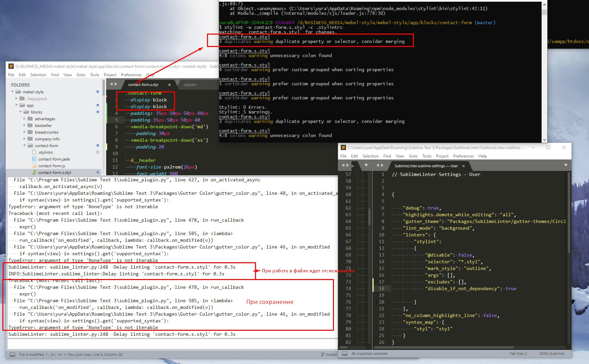Screen dimensions: 589x364
Task: Click the company-info folder icon
Action: pyautogui.click(x=30, y=139)
